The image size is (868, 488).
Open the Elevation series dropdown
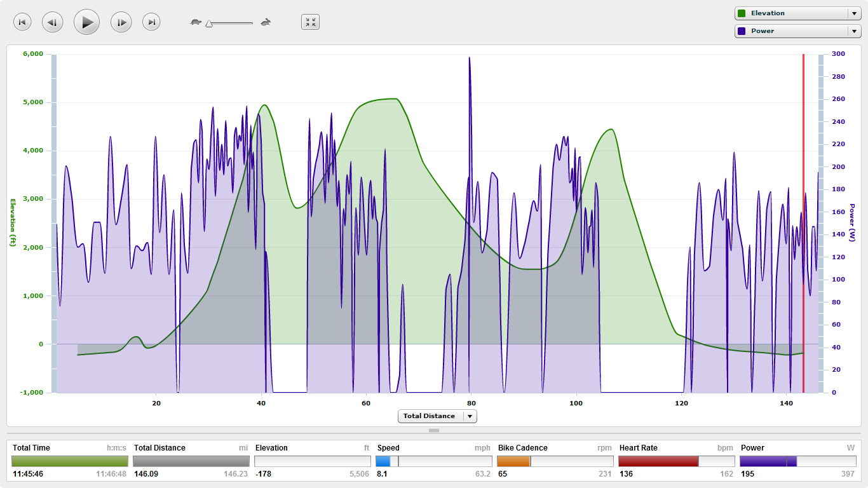pos(853,13)
